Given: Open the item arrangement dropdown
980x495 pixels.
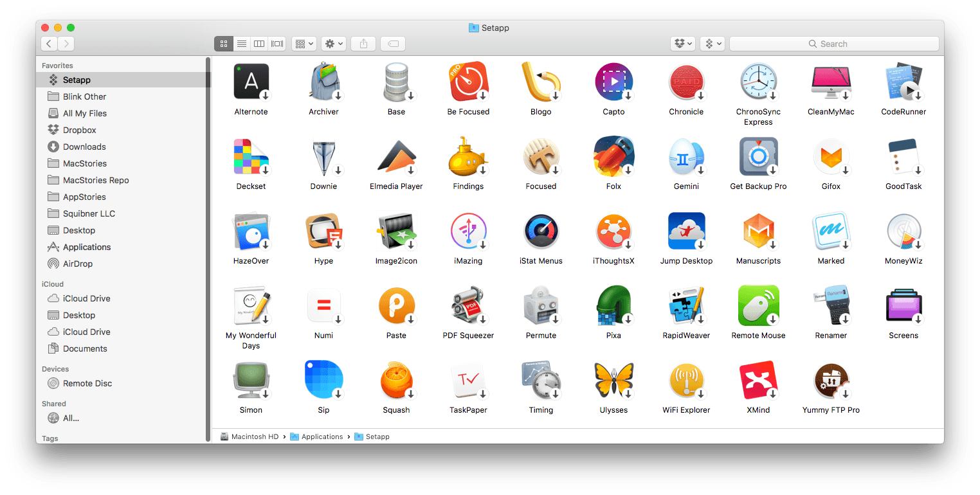Looking at the screenshot, I should click(304, 43).
